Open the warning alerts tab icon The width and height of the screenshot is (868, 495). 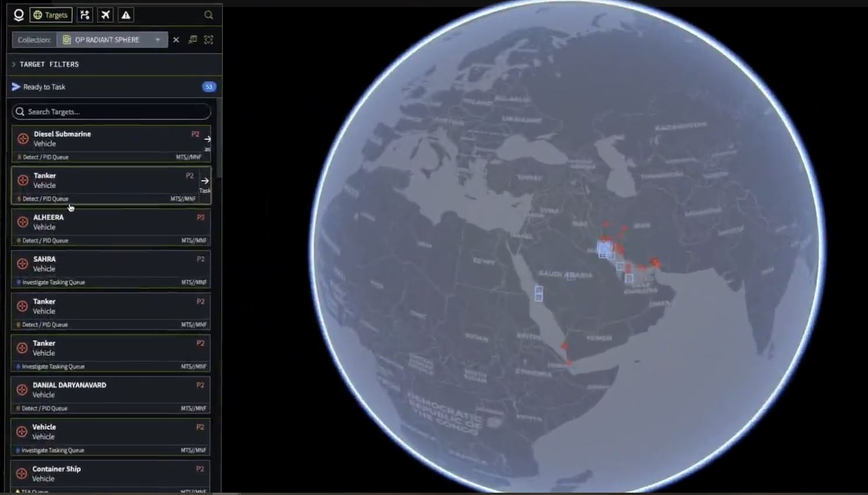click(126, 15)
